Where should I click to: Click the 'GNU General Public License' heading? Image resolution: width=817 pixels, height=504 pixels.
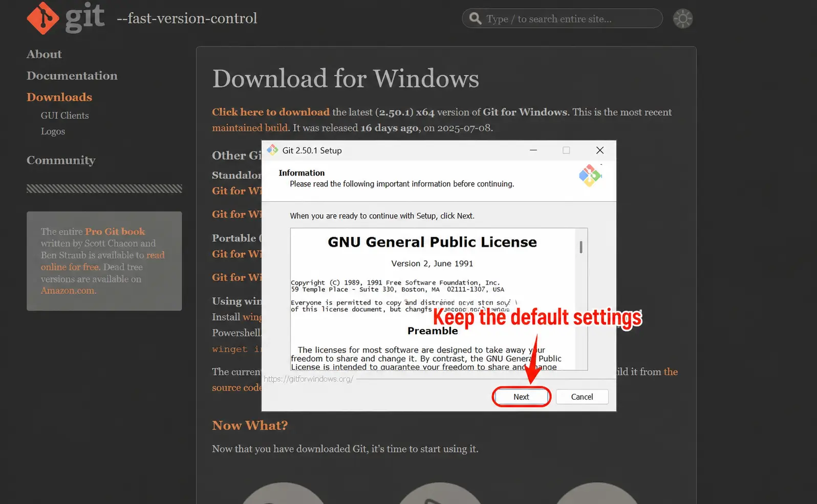(x=433, y=242)
